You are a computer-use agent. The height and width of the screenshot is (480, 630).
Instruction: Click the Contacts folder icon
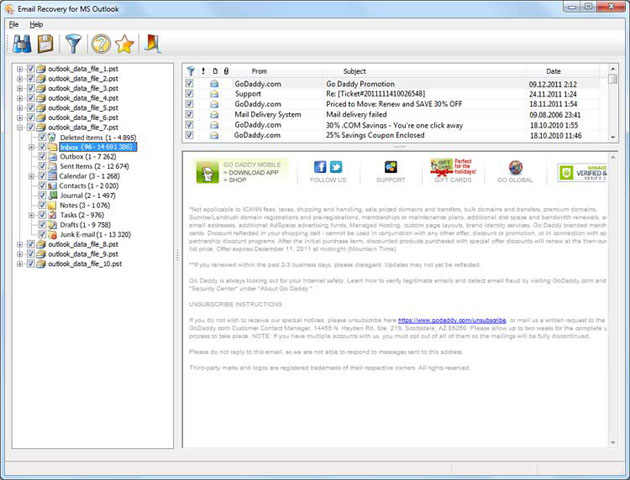[52, 186]
